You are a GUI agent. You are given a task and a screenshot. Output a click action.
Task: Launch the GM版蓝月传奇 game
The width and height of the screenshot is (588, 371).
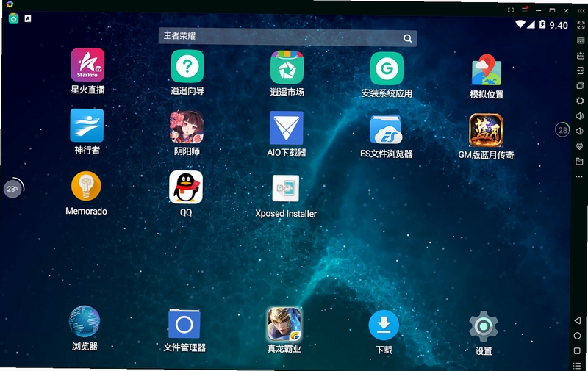486,131
